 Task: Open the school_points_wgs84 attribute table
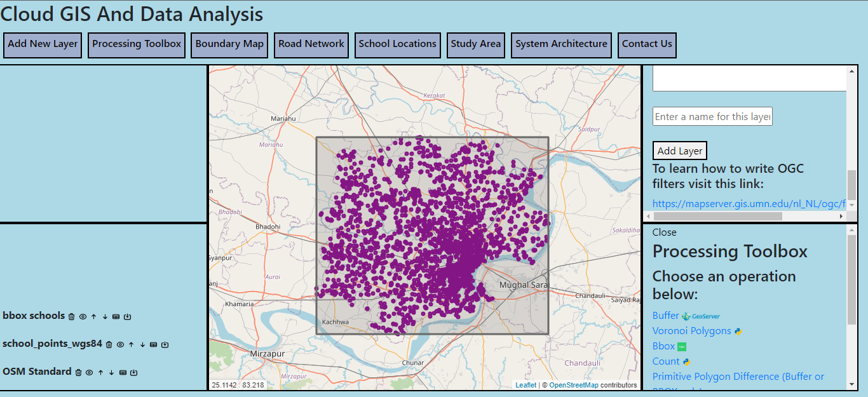[x=153, y=344]
